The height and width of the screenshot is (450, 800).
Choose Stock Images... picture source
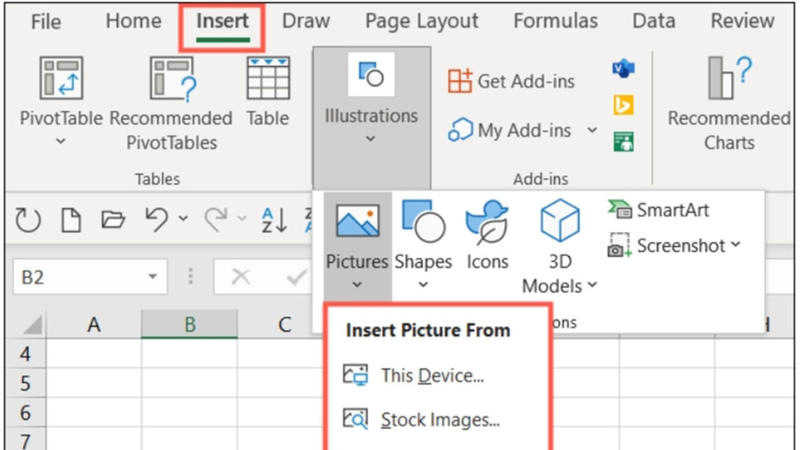coord(421,420)
